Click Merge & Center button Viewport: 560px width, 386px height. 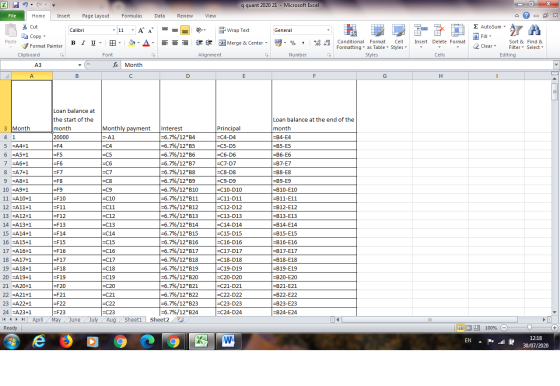pos(241,43)
